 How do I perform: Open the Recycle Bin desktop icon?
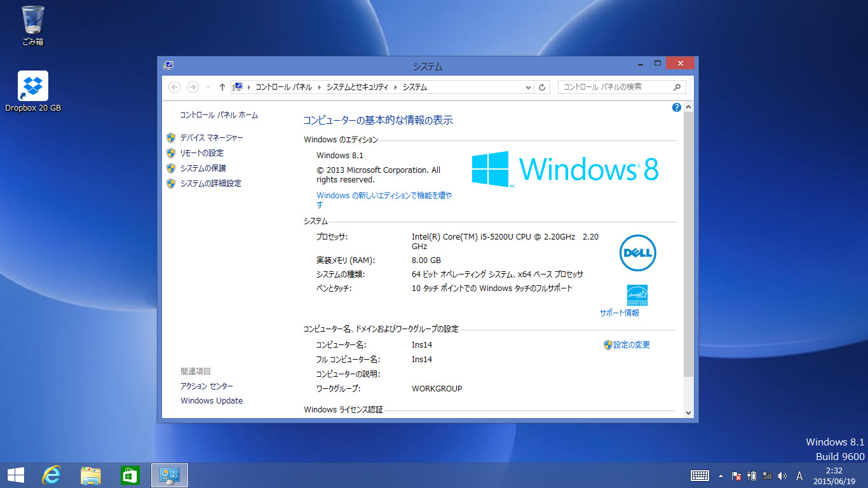32,25
